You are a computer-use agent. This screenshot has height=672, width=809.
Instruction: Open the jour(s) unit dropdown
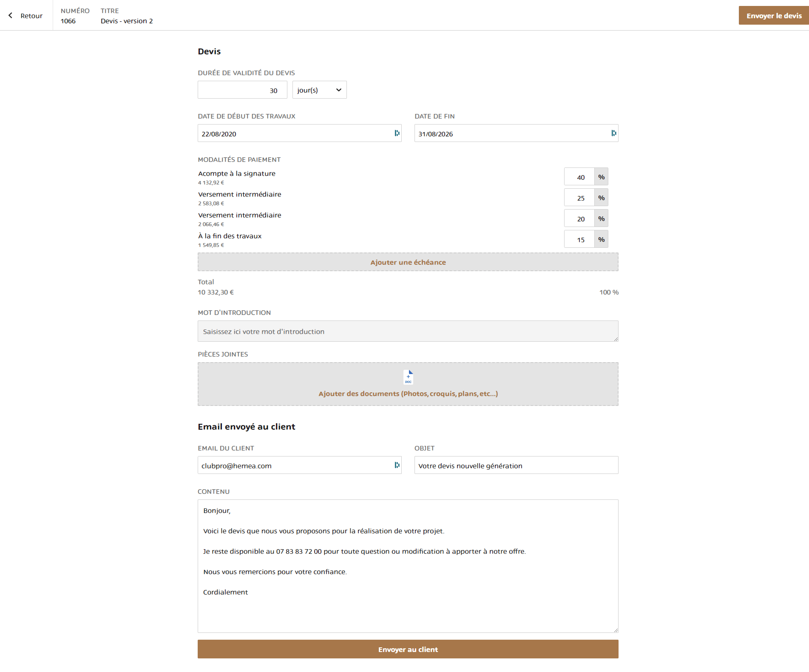[319, 90]
